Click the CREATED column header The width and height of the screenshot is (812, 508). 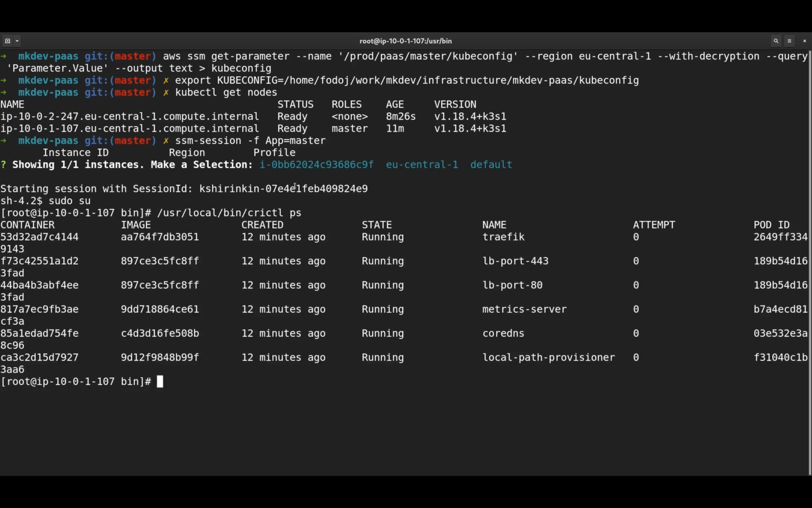click(262, 225)
